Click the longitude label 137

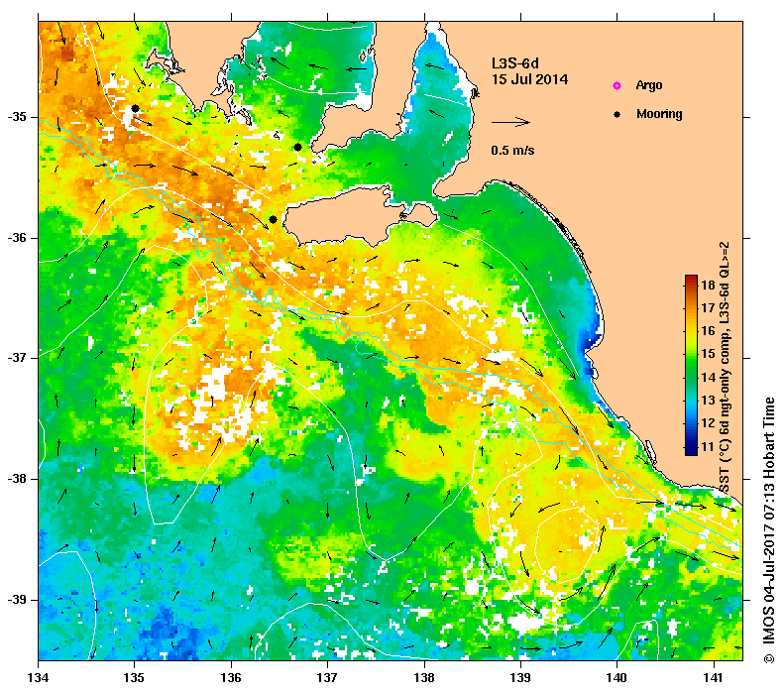(327, 678)
